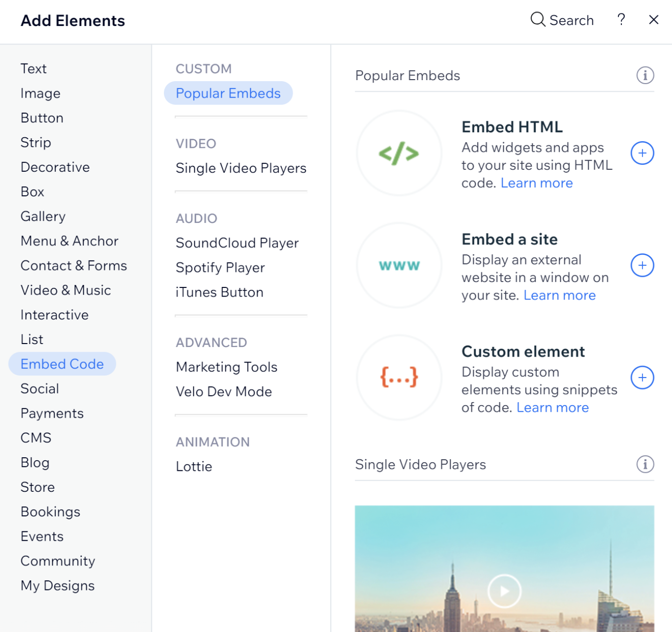Image resolution: width=672 pixels, height=632 pixels.
Task: Play the city skyline video thumbnail
Action: [x=504, y=591]
